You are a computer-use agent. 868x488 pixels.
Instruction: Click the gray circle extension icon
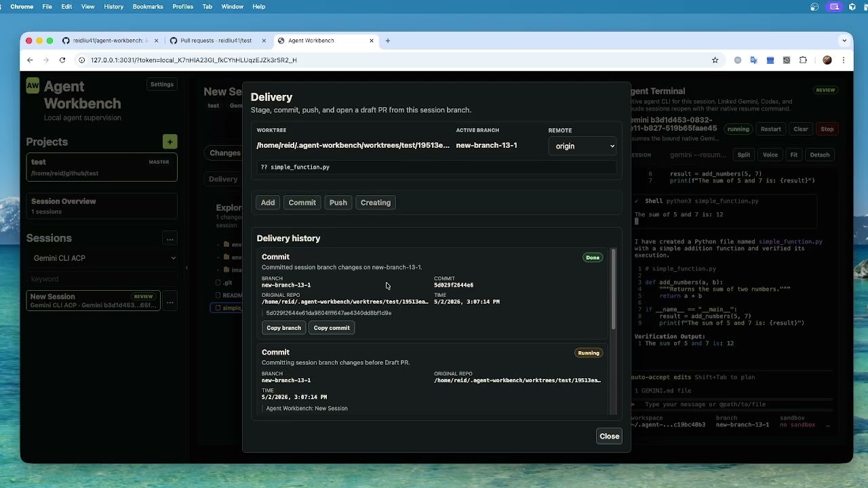(x=738, y=60)
